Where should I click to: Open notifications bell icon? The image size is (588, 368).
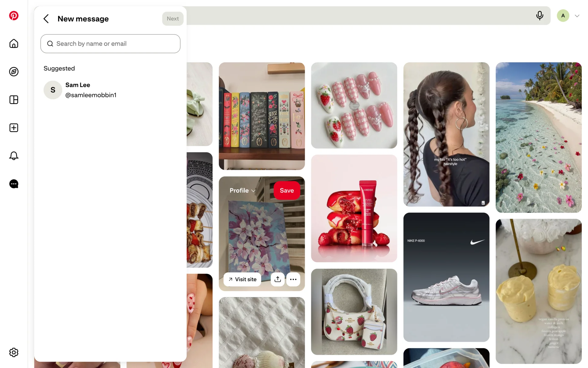tap(14, 156)
